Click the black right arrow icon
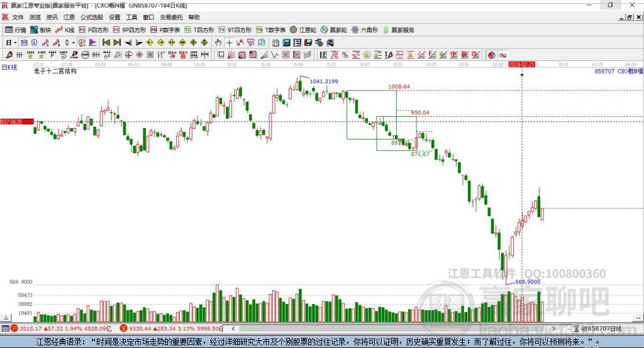 [x=139, y=43]
